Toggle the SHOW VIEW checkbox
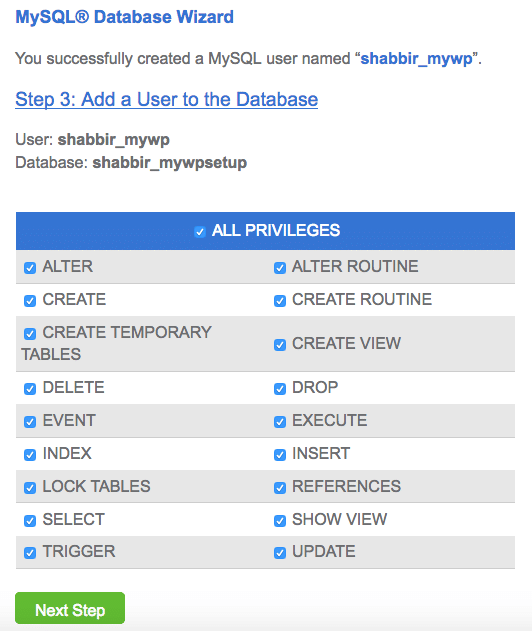The image size is (532, 631). (280, 521)
